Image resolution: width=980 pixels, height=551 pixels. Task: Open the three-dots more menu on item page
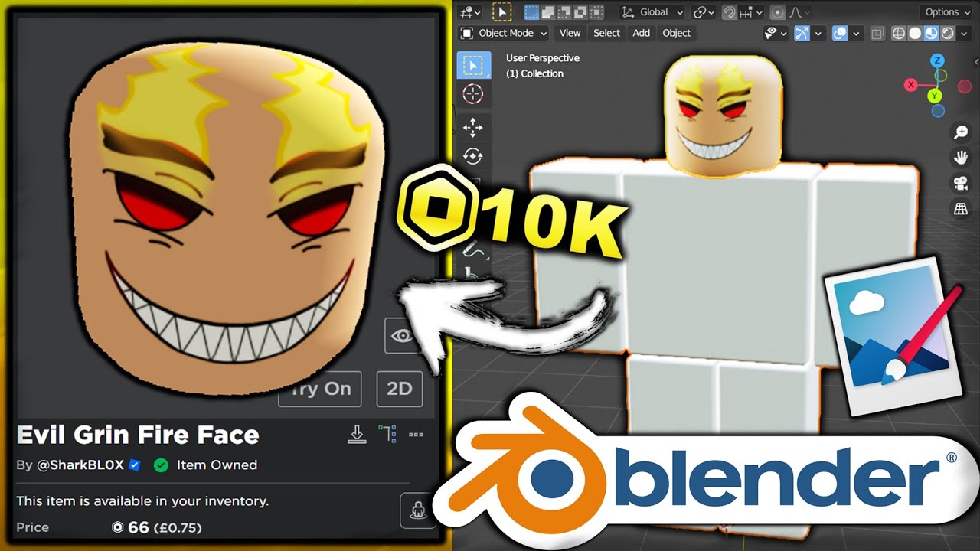point(416,435)
